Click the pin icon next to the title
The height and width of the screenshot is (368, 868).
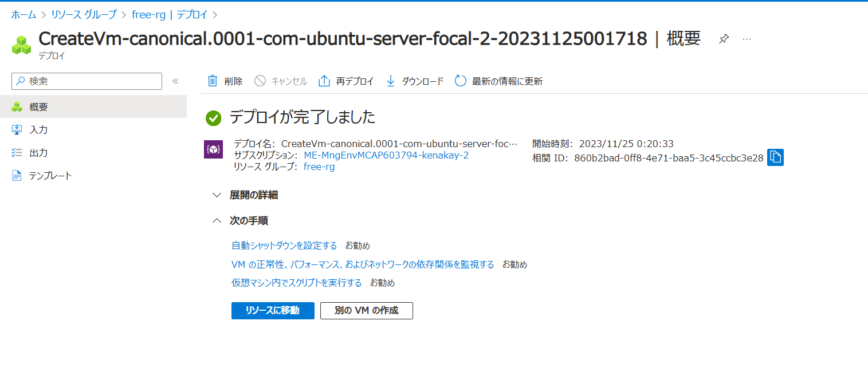coord(724,39)
